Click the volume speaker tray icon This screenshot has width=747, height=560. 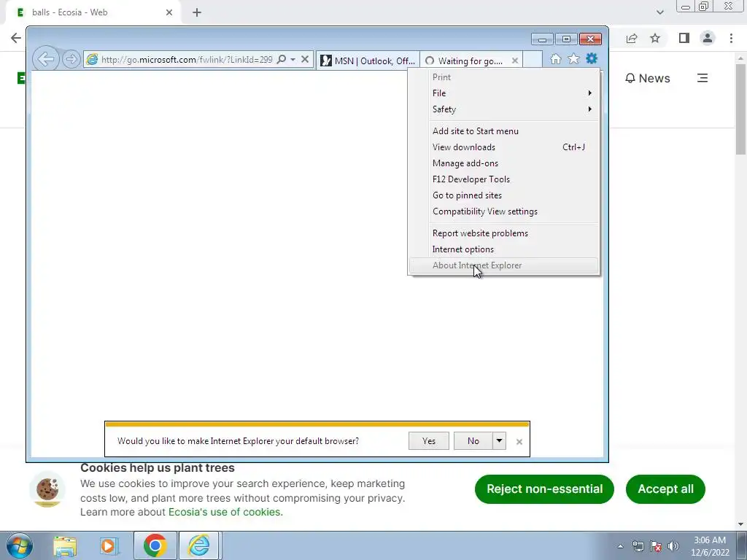point(673,547)
